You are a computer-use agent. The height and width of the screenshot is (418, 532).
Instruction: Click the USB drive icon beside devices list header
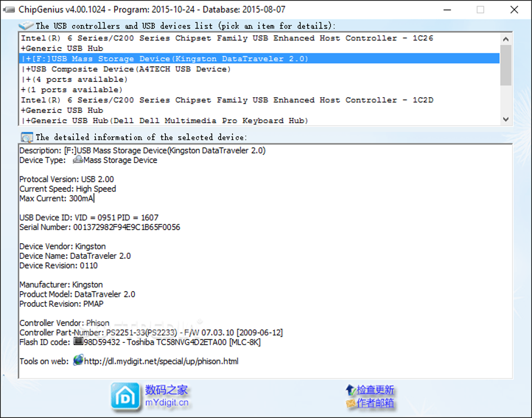click(26, 26)
